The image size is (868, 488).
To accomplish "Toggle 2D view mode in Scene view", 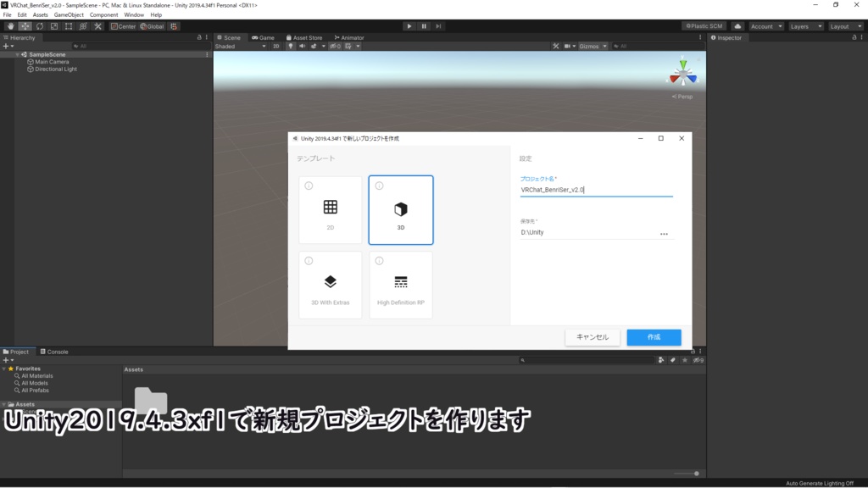I will (277, 46).
